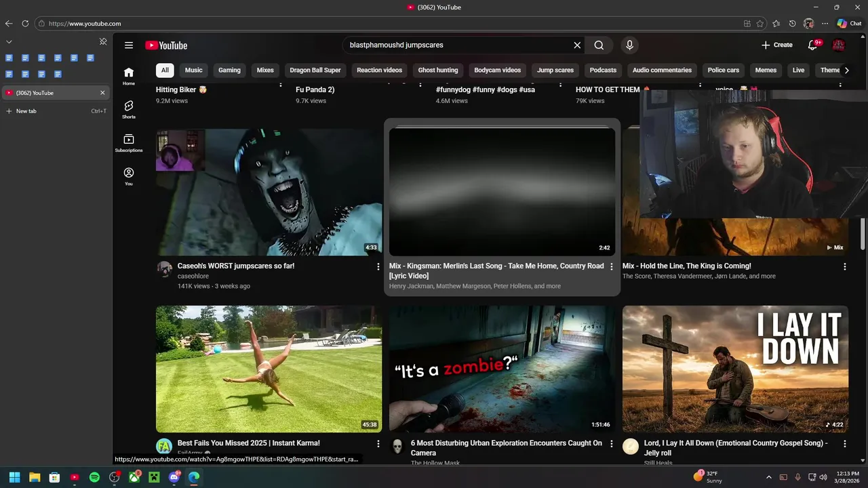Open Copilot Chat in Edge

[849, 23]
